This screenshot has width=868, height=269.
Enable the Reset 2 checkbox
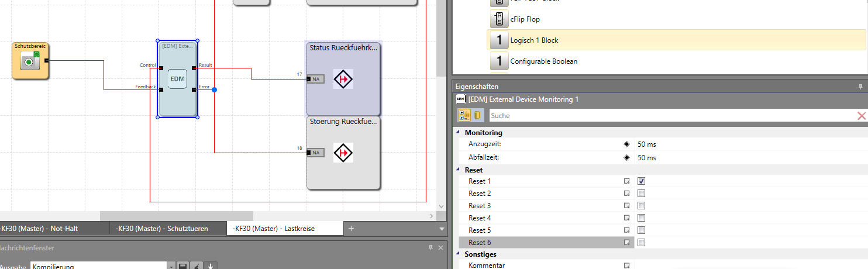pyautogui.click(x=642, y=194)
